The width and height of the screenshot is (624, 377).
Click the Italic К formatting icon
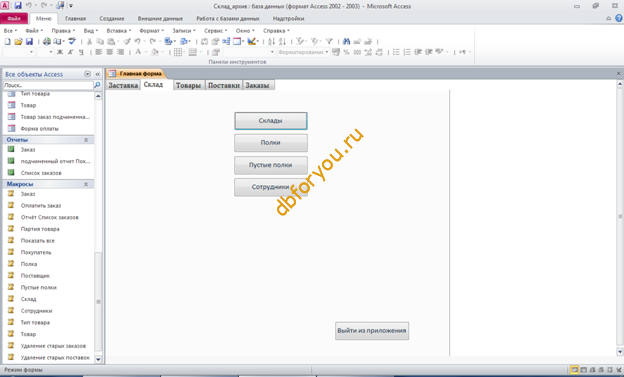click(x=70, y=52)
